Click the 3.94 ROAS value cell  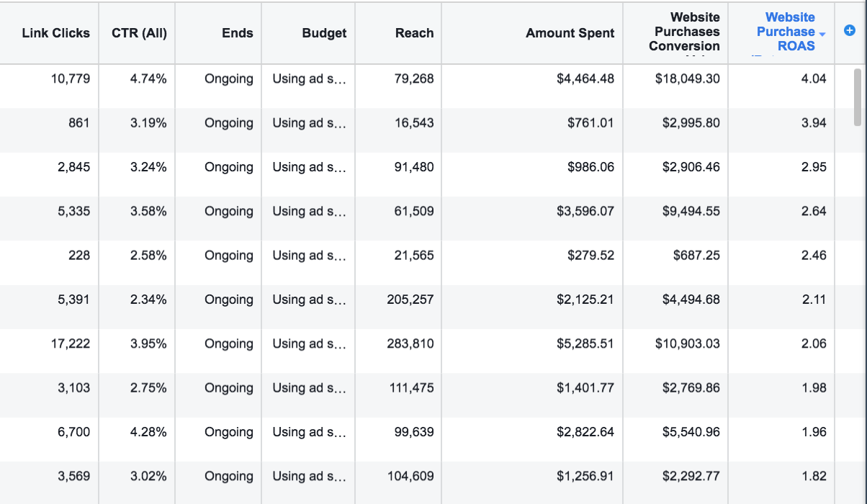(813, 123)
